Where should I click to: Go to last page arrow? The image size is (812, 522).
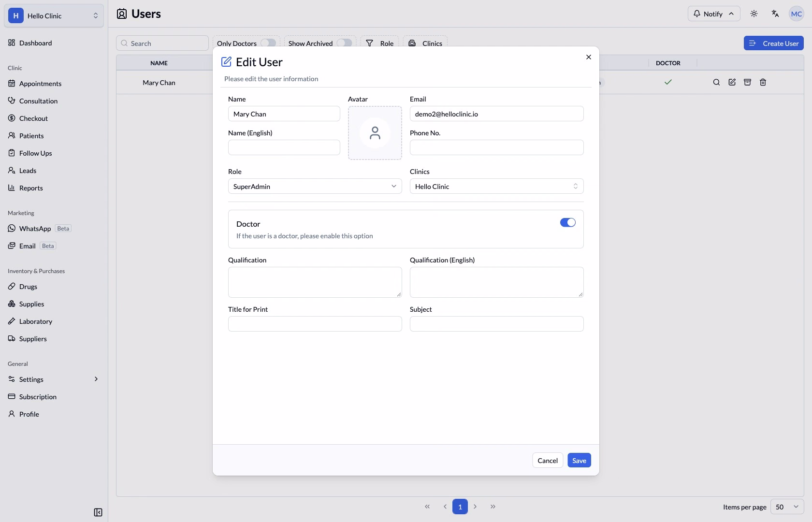tap(493, 507)
